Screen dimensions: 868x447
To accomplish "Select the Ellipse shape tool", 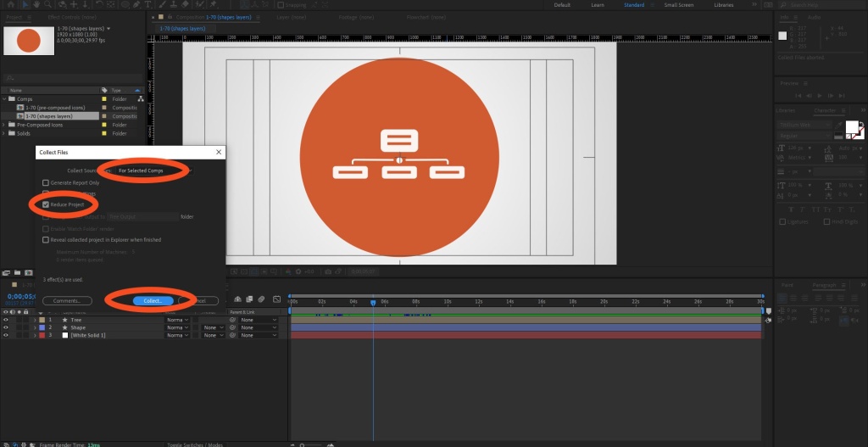I will (x=125, y=4).
